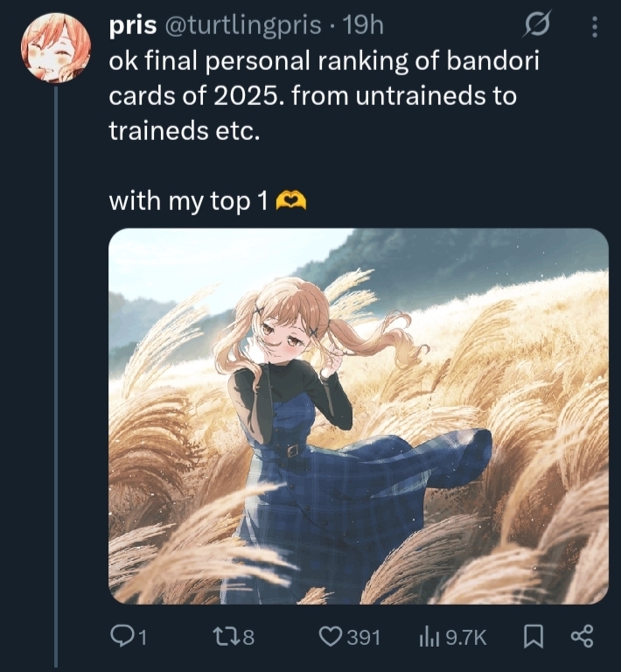Repost this tweet using the arrows icon
The width and height of the screenshot is (621, 672).
226,636
